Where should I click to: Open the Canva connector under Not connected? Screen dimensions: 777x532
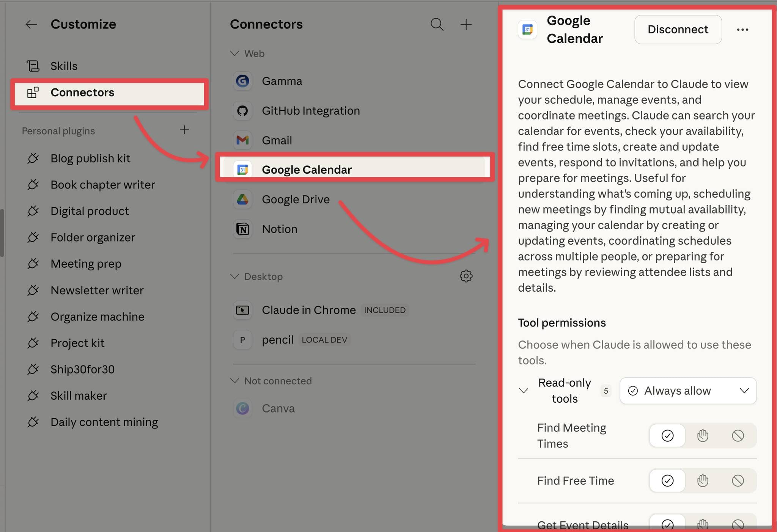(278, 408)
